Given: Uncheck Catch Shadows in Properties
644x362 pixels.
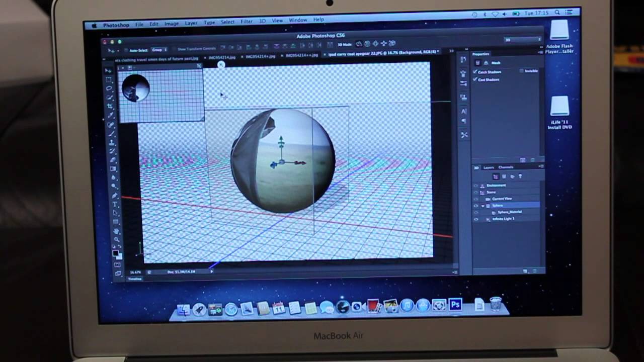Looking at the screenshot, I should (475, 72).
